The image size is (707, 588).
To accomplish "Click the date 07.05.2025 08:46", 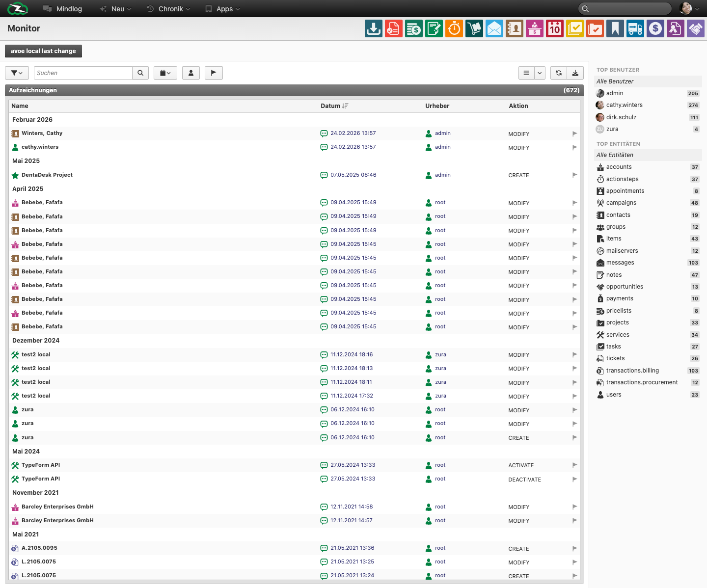I will [353, 175].
